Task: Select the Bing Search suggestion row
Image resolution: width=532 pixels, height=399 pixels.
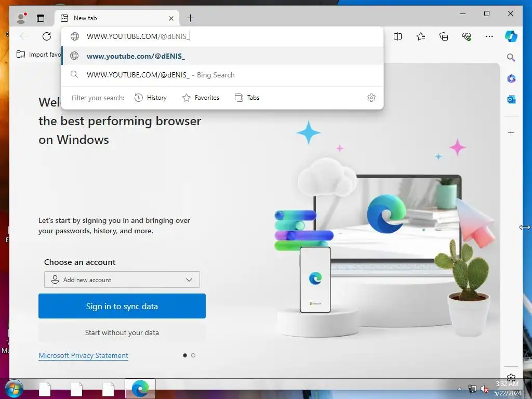Action: tap(222, 75)
